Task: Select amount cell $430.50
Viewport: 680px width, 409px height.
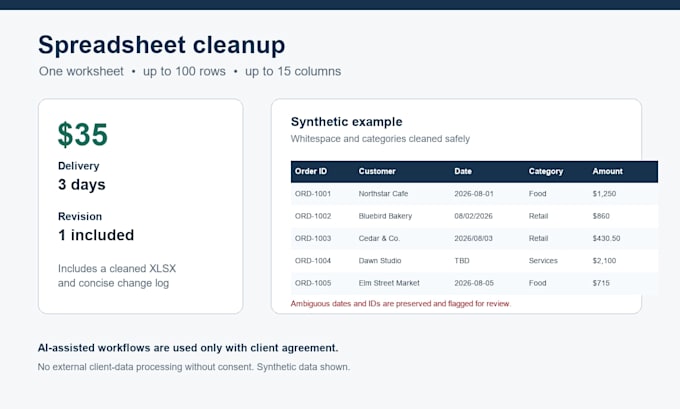Action: (x=606, y=238)
